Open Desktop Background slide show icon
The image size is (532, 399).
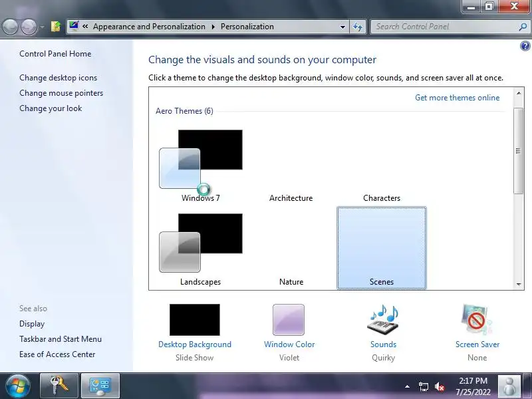tap(195, 320)
